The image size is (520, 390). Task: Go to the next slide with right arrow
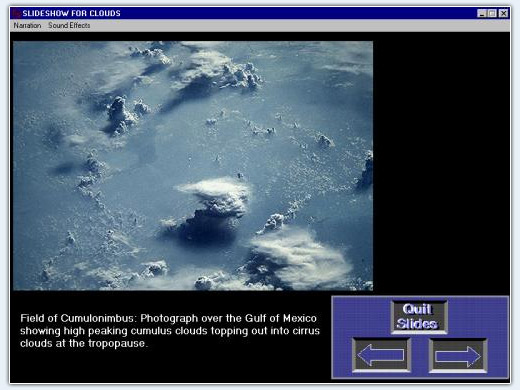coord(458,355)
